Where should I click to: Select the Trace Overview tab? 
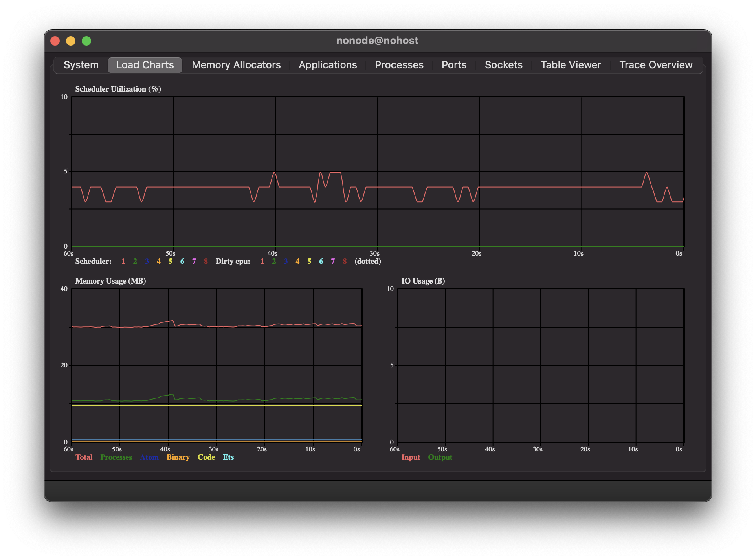[x=655, y=65]
